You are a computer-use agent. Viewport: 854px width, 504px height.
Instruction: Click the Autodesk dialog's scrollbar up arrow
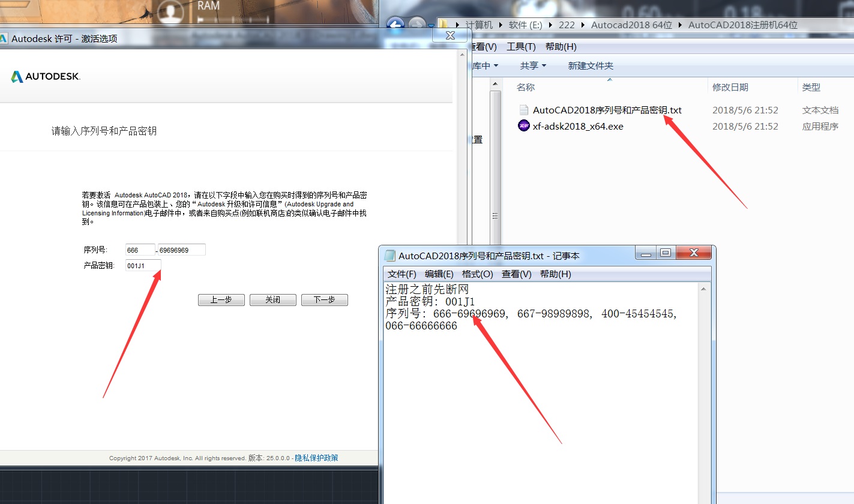click(x=462, y=54)
